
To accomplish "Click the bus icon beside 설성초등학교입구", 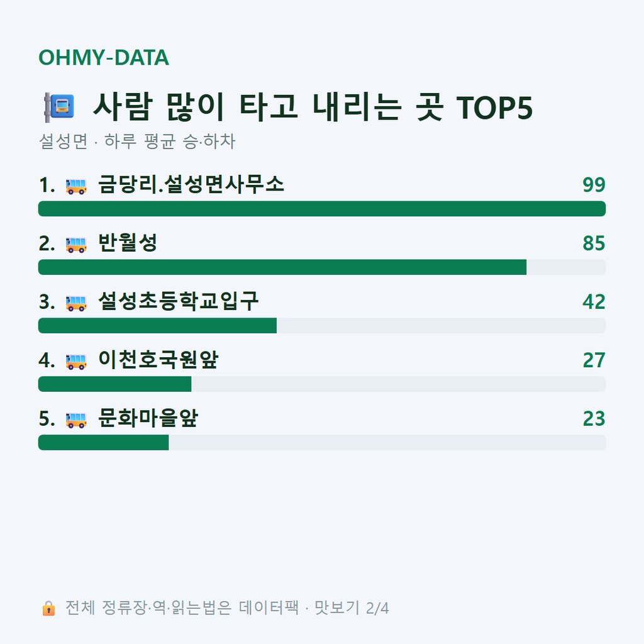I will (x=76, y=303).
